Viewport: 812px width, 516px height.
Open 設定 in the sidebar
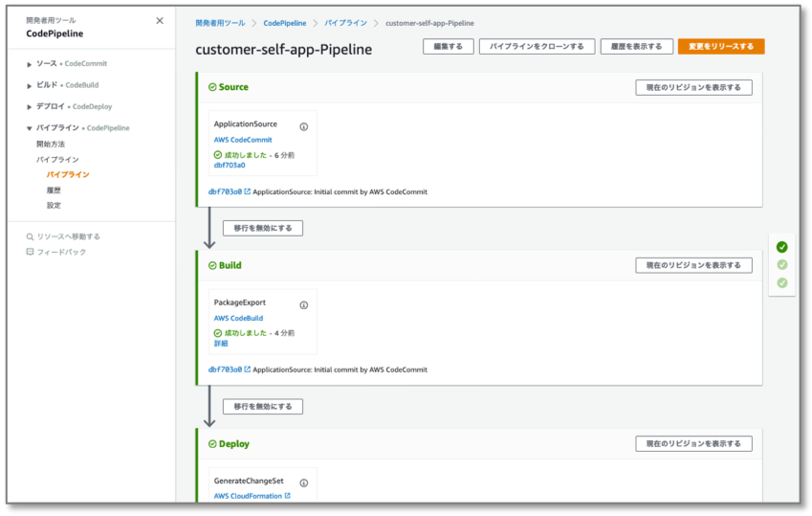click(54, 206)
